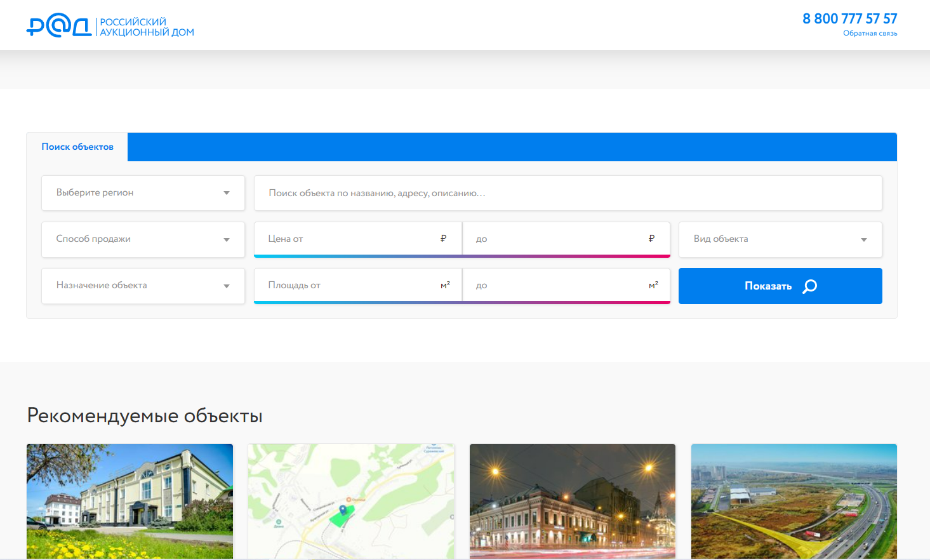Open the Вид объекта combo box
Image resolution: width=930 pixels, height=560 pixels.
coord(780,239)
